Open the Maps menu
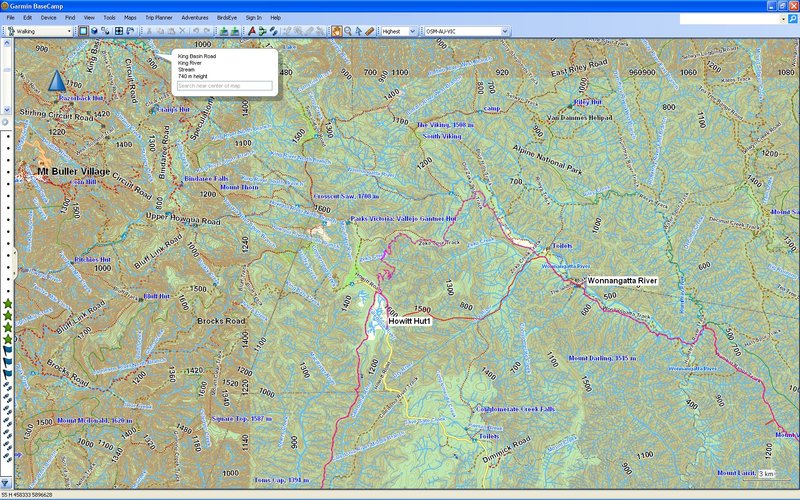 130,17
